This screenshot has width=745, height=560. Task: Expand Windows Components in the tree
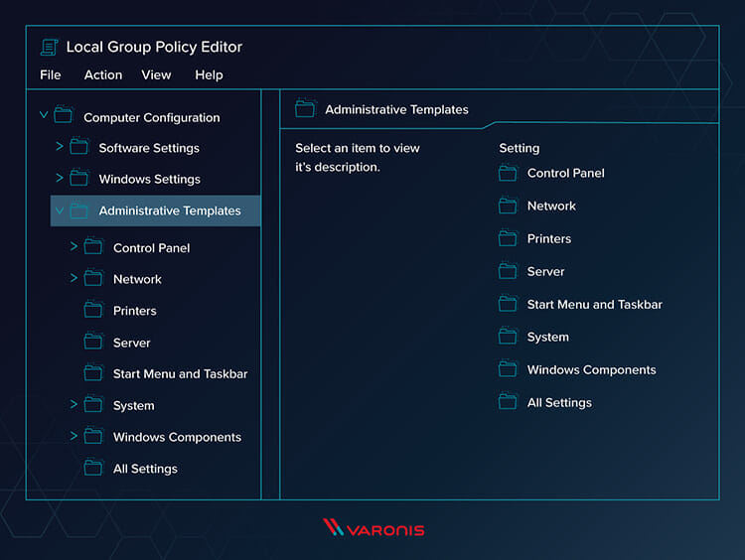pyautogui.click(x=74, y=435)
